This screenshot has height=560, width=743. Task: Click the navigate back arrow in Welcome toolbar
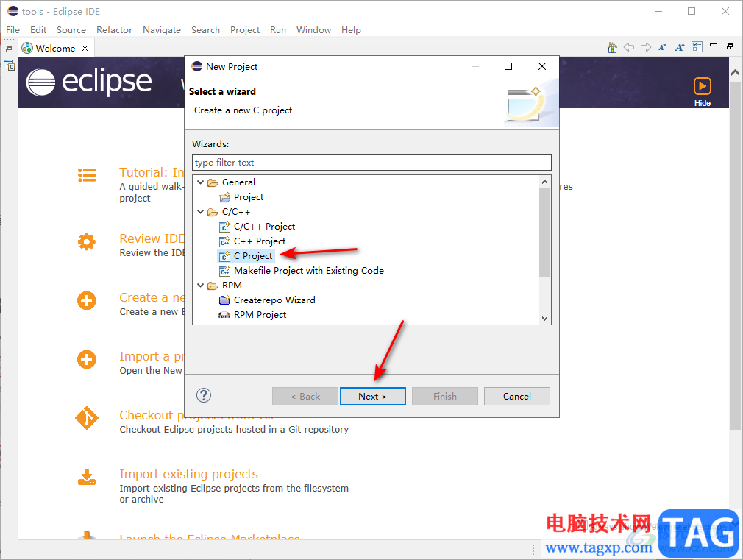tap(629, 47)
